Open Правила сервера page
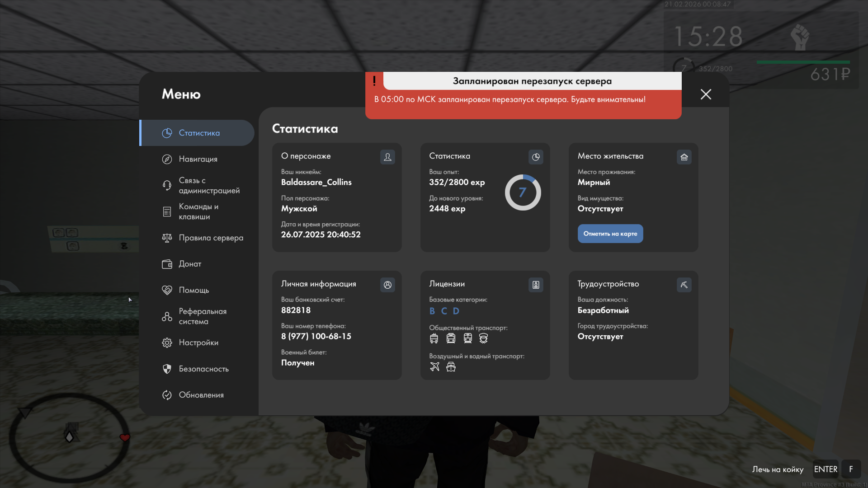The image size is (868, 488). point(210,238)
